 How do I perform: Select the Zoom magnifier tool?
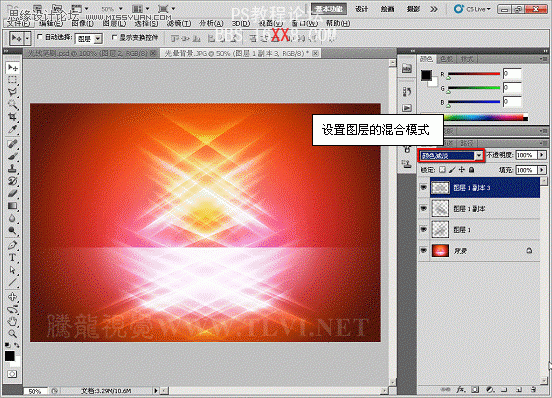tap(13, 333)
